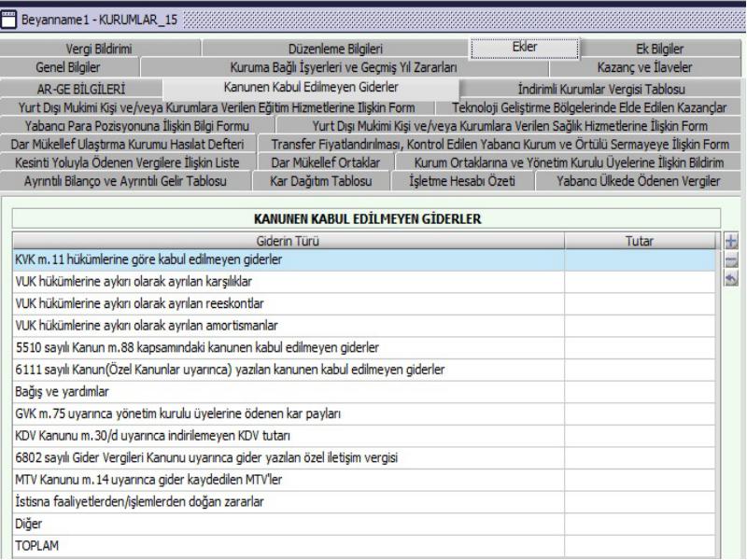
Task: Select Kanunen Kabul Edilmeyen Giderler tab
Action: (x=311, y=88)
